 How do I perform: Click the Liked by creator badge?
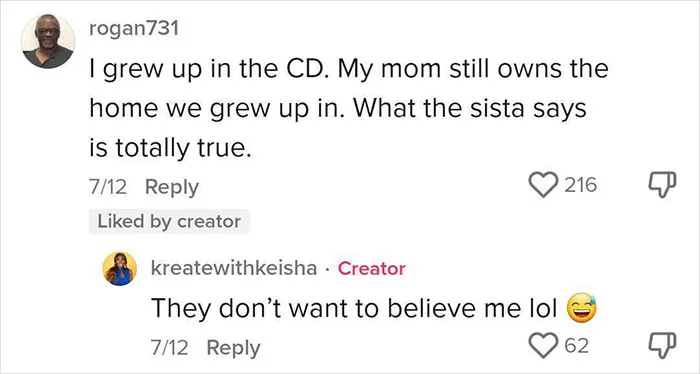pos(169,221)
